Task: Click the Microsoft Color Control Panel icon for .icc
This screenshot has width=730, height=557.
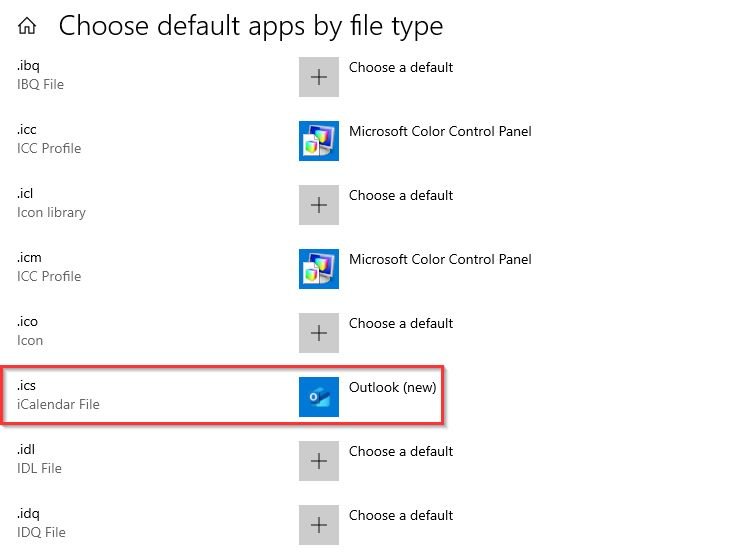Action: pyautogui.click(x=319, y=141)
